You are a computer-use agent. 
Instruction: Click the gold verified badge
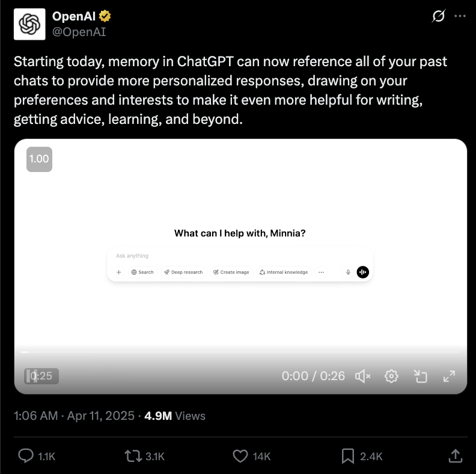[x=105, y=16]
